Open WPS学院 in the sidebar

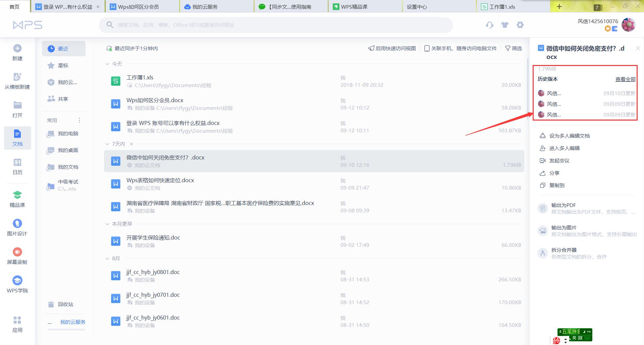coord(17,284)
